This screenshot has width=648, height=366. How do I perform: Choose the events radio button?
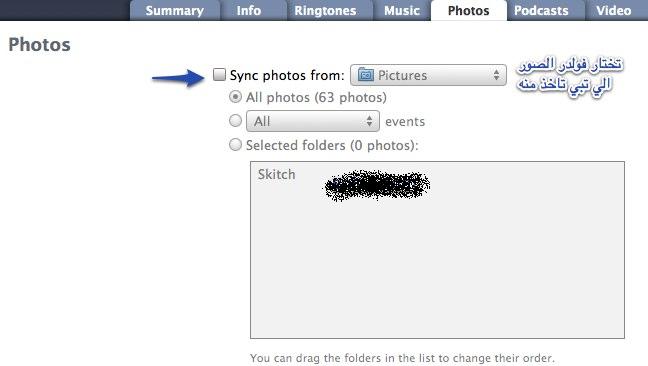(235, 121)
